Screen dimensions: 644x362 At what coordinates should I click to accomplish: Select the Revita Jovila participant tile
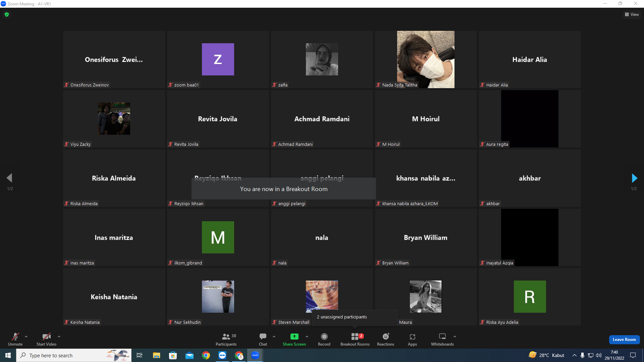coord(218,119)
